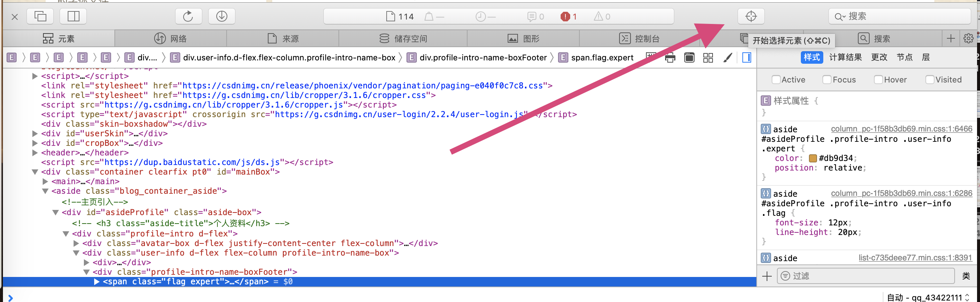Open the 样式 styles panel
Screen dimensions: 980x302
click(x=812, y=57)
